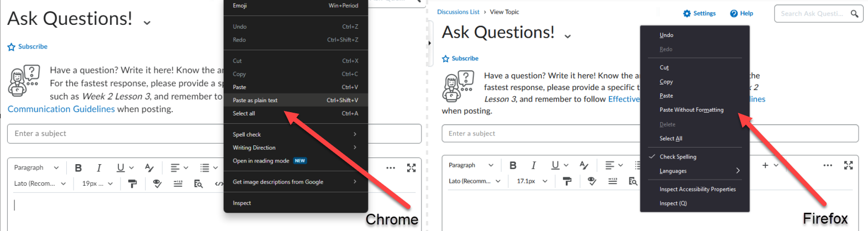868x231 pixels.
Task: Expand Writing Direction submenu in Chrome menu
Action: (x=296, y=148)
